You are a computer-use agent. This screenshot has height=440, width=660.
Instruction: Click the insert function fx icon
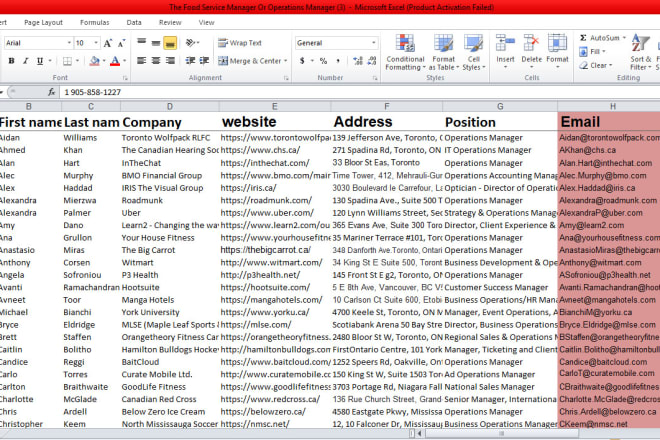coord(51,92)
